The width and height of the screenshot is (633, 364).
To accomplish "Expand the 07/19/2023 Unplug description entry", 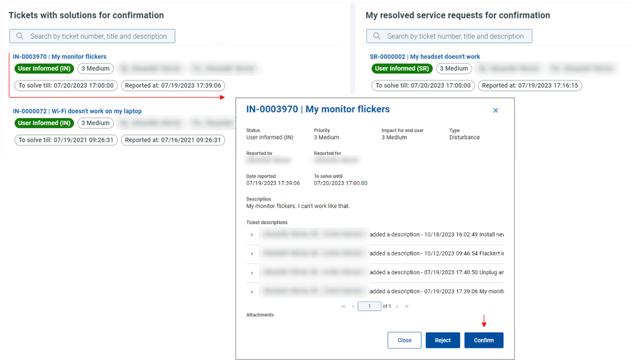I will 252,272.
